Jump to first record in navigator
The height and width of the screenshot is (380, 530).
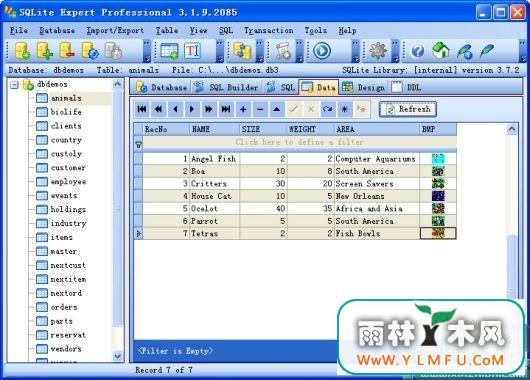coord(142,109)
